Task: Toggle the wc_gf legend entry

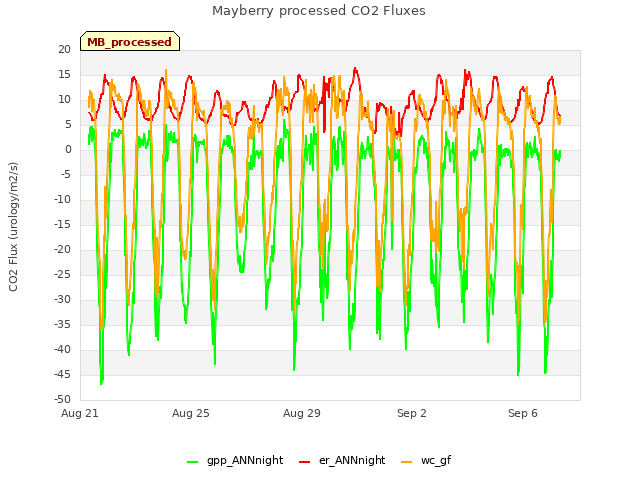Action: click(x=426, y=460)
